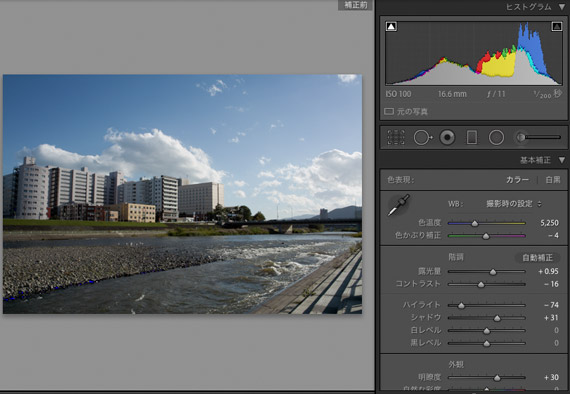Click the 色かぶり補正 value -4

pos(553,236)
